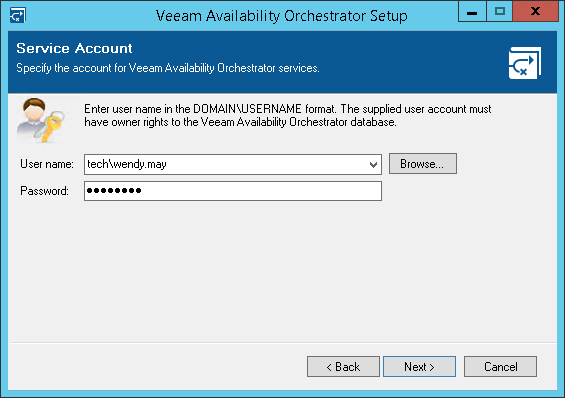This screenshot has width=565, height=398.
Task: Maximize the setup window
Action: tap(499, 12)
